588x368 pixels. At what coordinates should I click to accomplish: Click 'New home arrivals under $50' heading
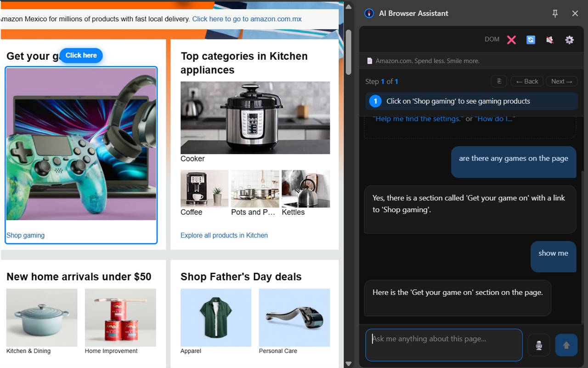pos(79,276)
